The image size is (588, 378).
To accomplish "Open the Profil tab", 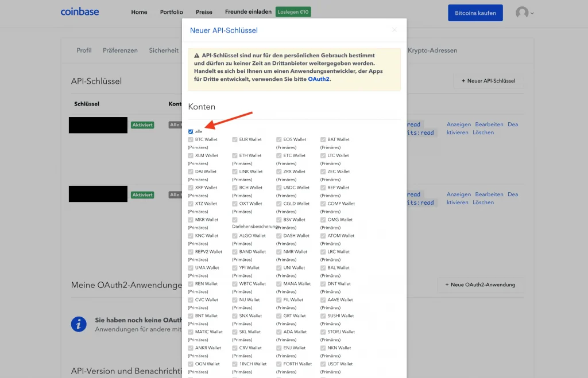I will coord(84,50).
